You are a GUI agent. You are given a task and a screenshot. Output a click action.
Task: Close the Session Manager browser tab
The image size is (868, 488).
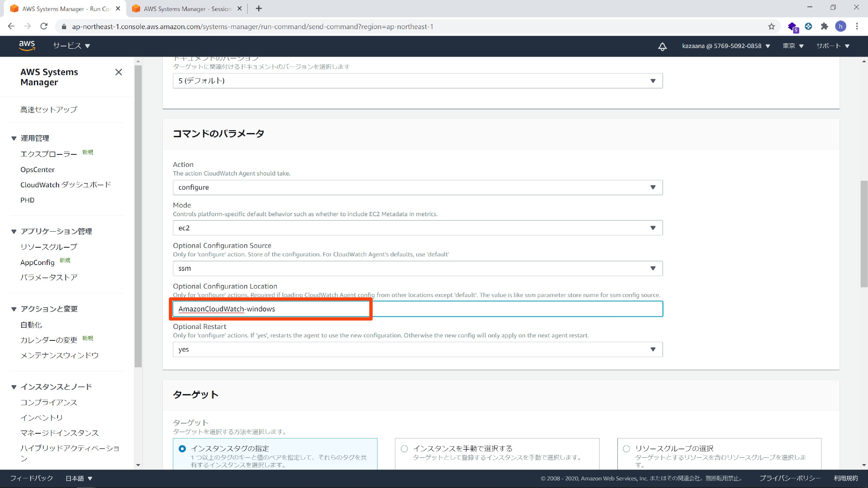[x=240, y=9]
